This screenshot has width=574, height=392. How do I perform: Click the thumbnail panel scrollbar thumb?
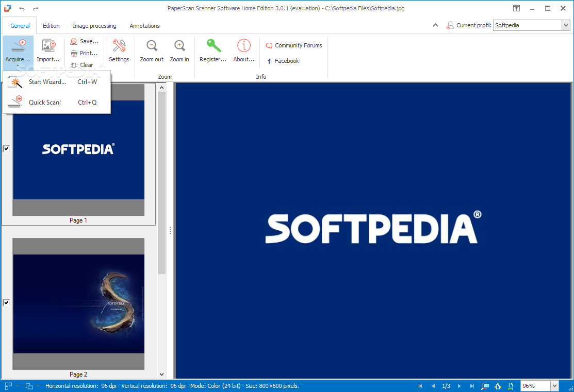(x=162, y=183)
